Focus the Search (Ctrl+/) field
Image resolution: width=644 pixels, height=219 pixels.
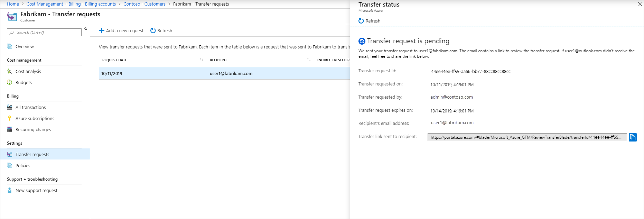[44, 32]
